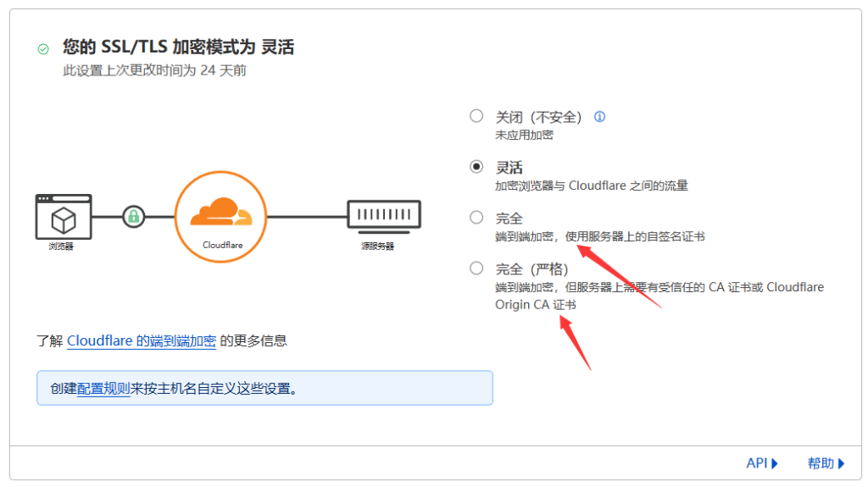Click the heading 您的 SSL/TLS 加密模式为 灵活
This screenshot has height=487, width=868.
(x=178, y=47)
